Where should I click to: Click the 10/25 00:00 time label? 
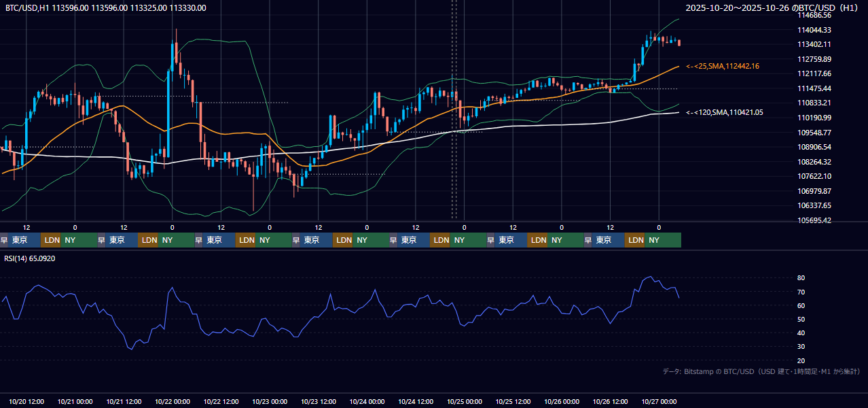tap(465, 401)
